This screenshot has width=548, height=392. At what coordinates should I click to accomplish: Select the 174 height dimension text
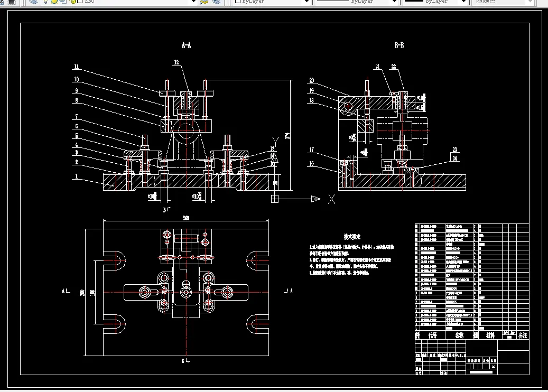click(x=287, y=136)
